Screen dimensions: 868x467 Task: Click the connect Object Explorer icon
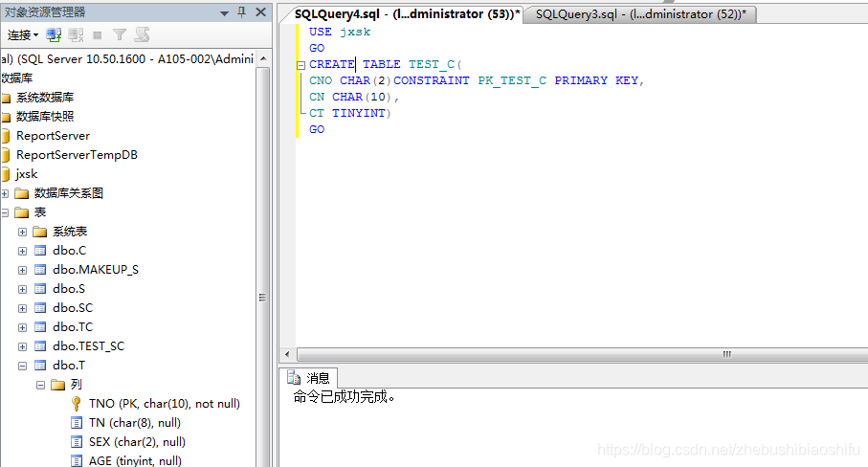pyautogui.click(x=54, y=35)
